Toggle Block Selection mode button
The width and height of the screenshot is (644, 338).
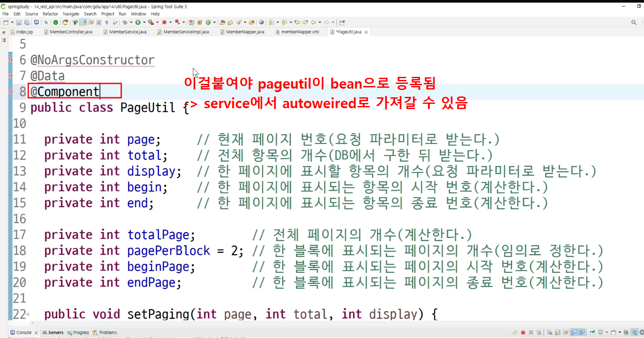99,22
